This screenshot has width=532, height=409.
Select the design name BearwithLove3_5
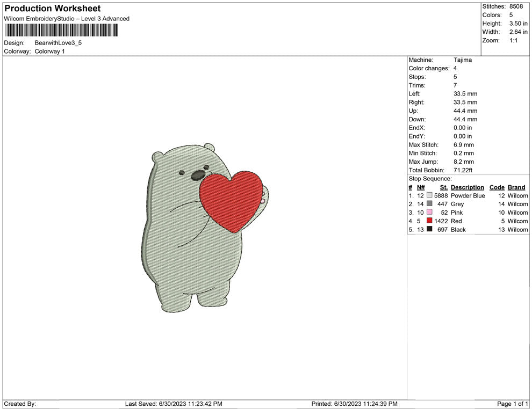(58, 43)
